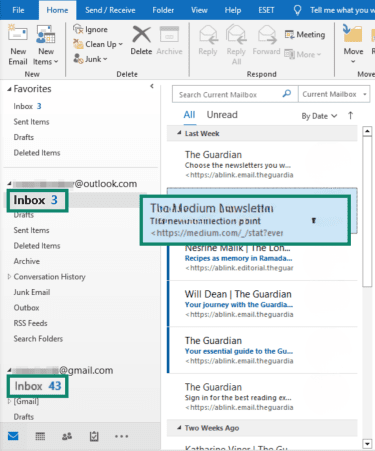Open the Folder ribbon tab
Image resolution: width=375 pixels, height=451 pixels.
163,10
